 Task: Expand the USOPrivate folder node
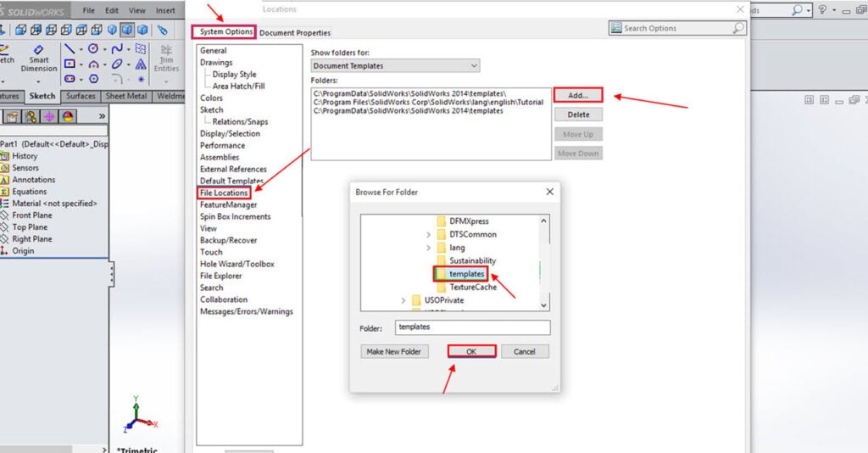403,300
